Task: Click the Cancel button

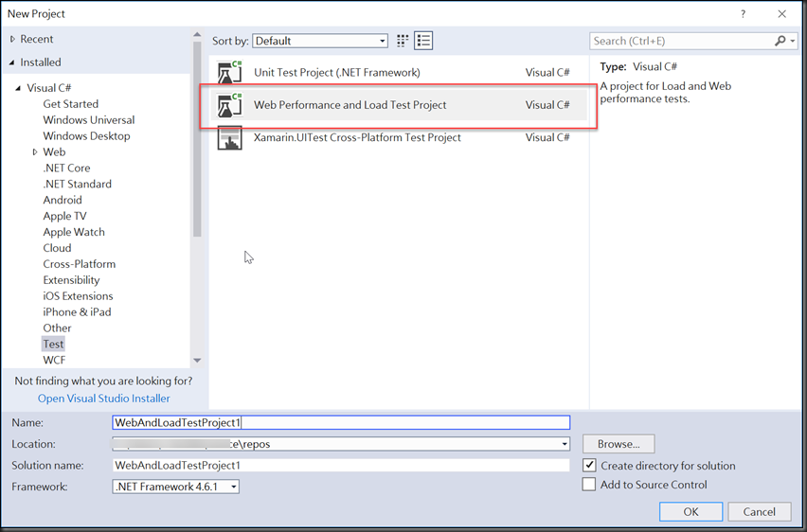Action: point(759,511)
